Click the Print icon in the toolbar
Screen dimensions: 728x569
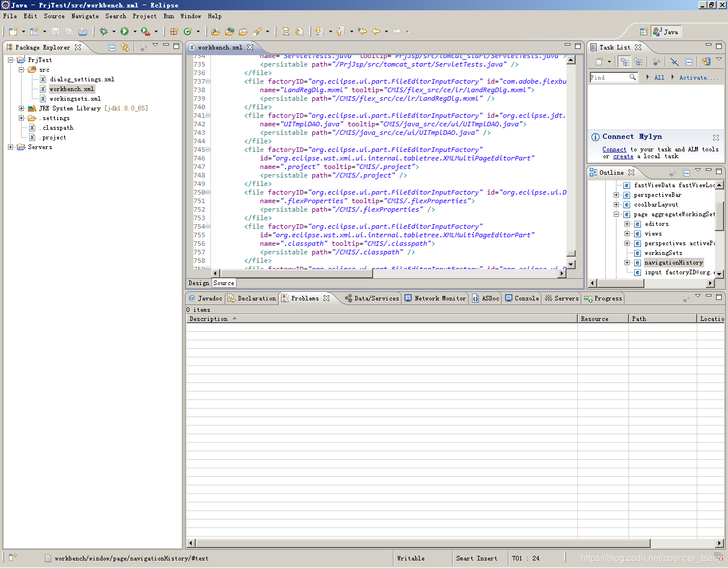pyautogui.click(x=83, y=31)
